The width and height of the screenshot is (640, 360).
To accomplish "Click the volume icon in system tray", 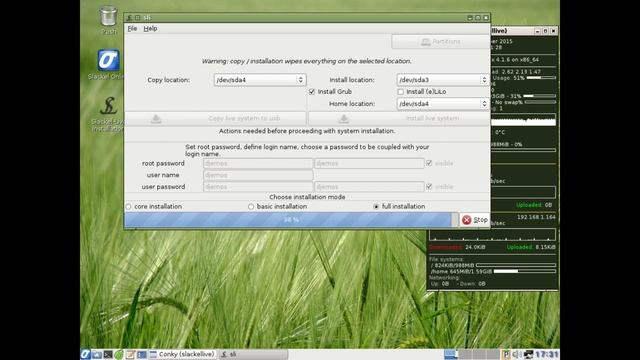I will tap(517, 354).
